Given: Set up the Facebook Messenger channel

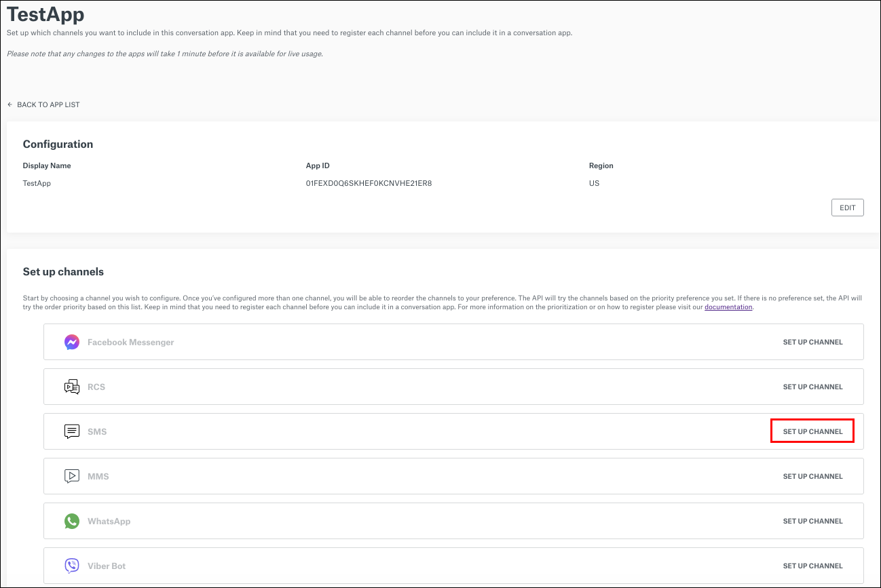Looking at the screenshot, I should click(x=812, y=342).
